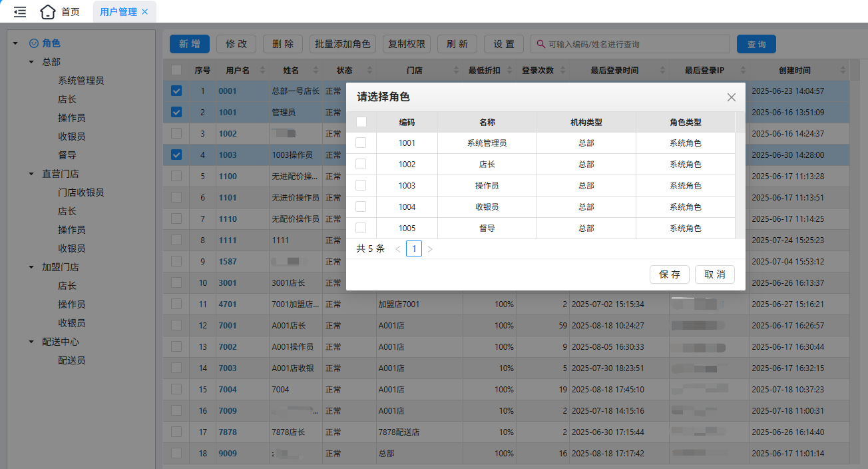Open user 9009 username link

pos(228,454)
